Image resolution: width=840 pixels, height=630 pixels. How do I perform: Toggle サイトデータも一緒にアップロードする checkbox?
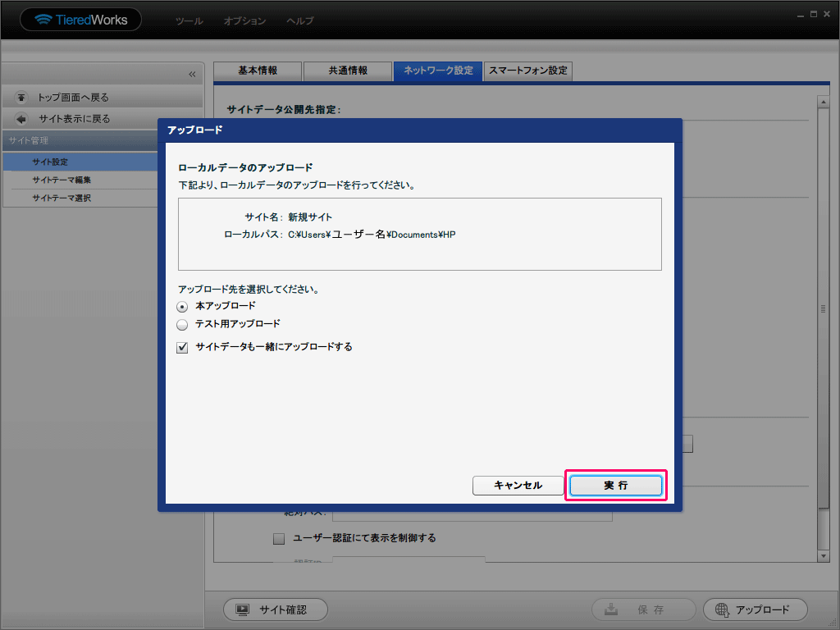[x=182, y=347]
